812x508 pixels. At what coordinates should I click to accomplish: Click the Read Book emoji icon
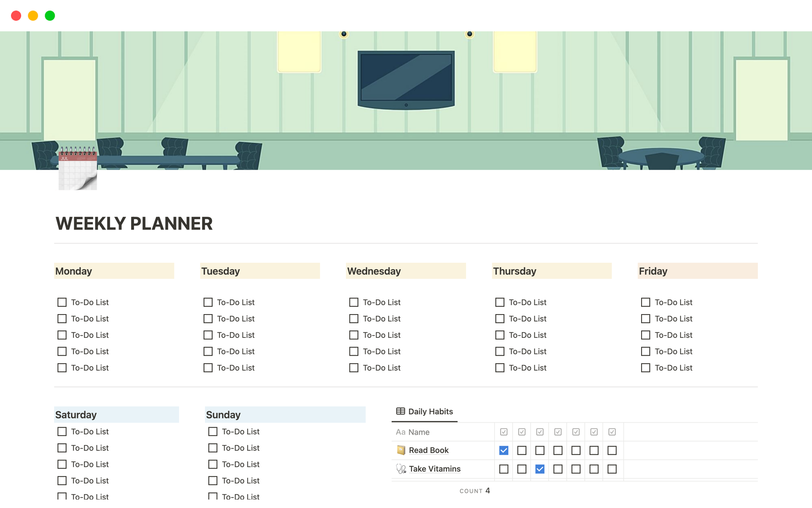coord(400,450)
